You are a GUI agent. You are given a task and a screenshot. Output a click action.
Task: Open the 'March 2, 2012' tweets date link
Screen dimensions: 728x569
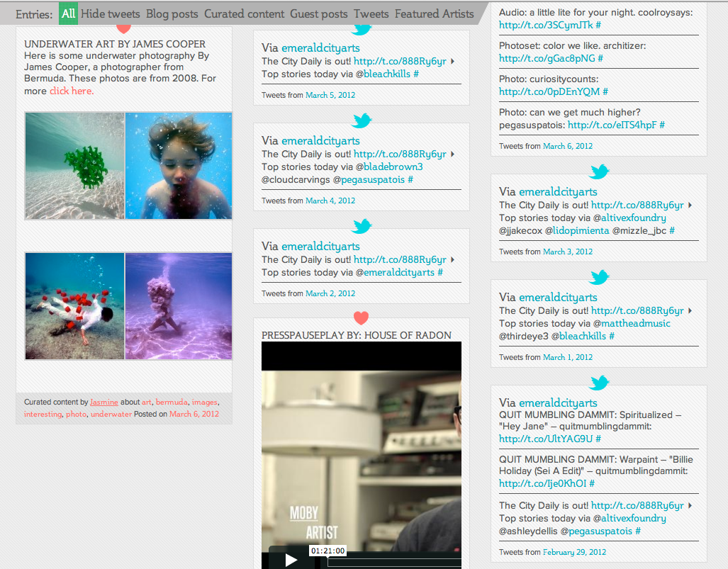click(330, 293)
